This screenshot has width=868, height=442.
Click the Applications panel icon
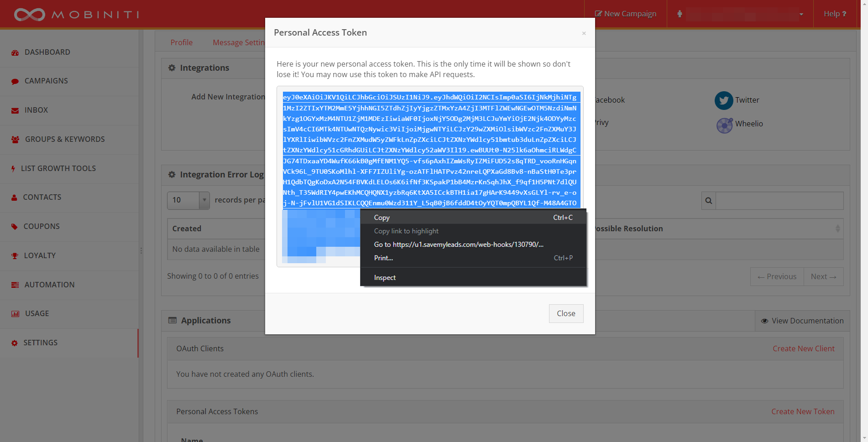[172, 320]
